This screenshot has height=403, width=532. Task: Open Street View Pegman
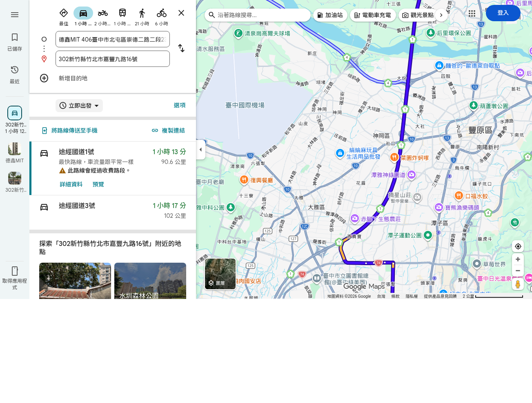[x=518, y=284]
